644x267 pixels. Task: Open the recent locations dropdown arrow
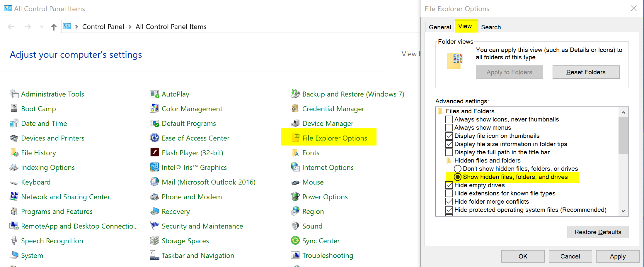pos(42,27)
